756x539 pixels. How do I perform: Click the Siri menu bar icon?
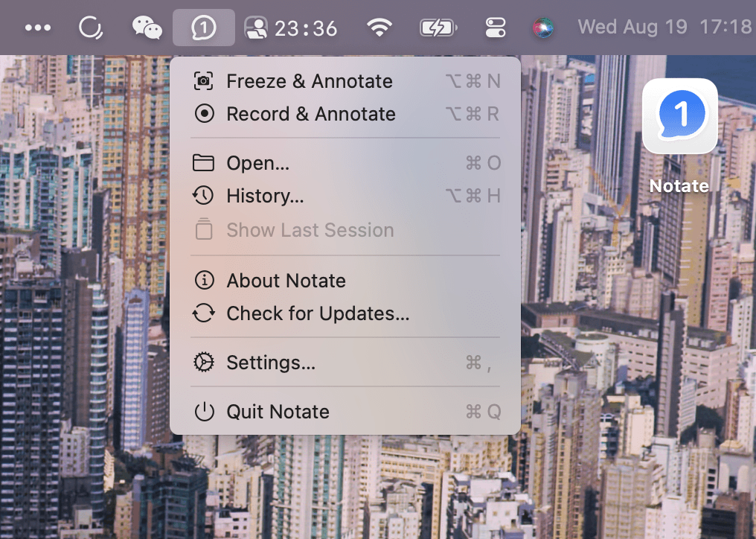tap(543, 28)
